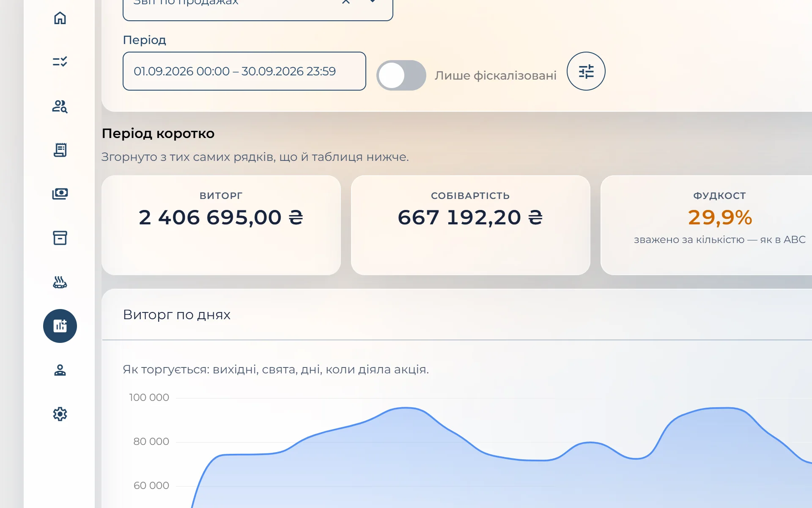Viewport: 812px width, 508px height.
Task: Expand the report type dropdown arrow
Action: coord(373,2)
